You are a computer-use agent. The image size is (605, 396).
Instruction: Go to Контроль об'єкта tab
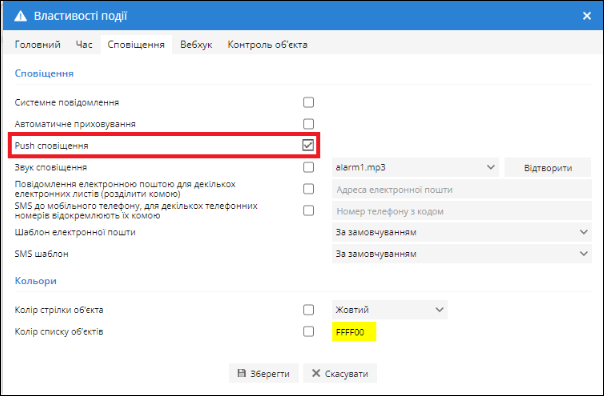[267, 45]
